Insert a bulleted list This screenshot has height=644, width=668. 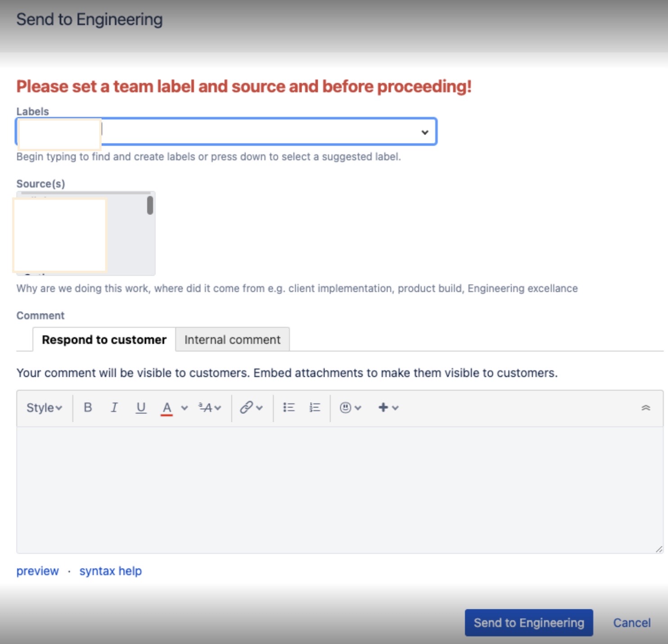tap(289, 407)
